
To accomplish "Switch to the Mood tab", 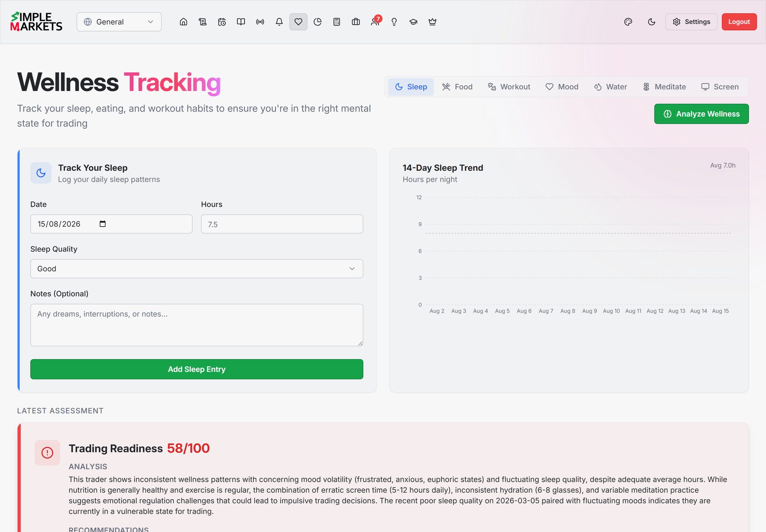I will point(562,87).
